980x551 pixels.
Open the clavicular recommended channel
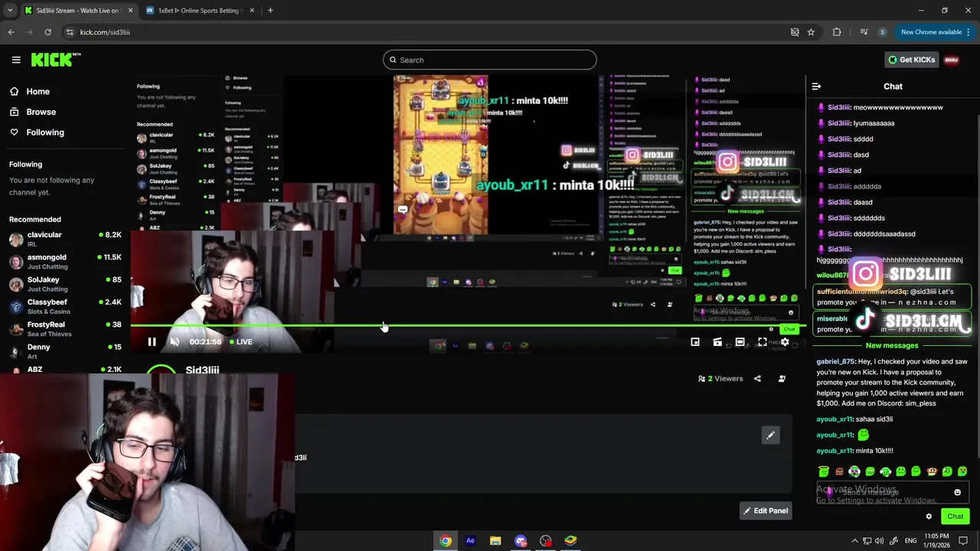click(x=64, y=239)
